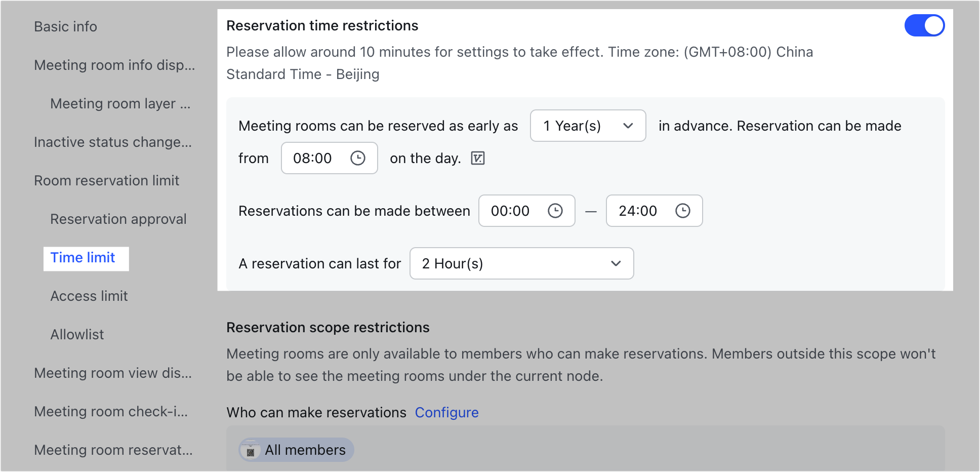Click the highlighted "Time limit" sidebar item

[x=83, y=257]
